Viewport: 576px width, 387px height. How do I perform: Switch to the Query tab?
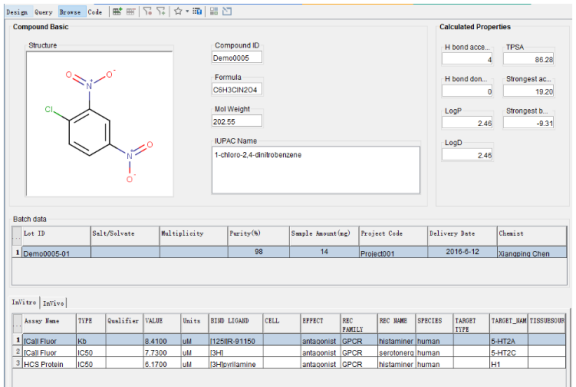click(44, 12)
